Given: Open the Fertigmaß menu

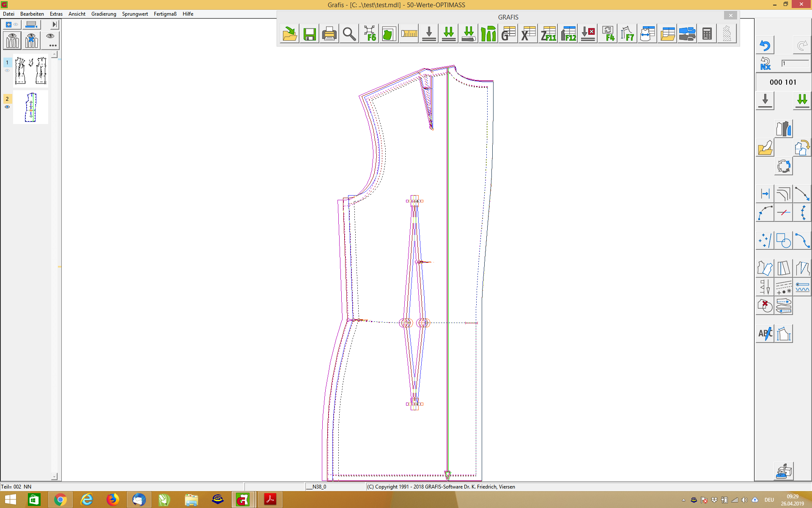Looking at the screenshot, I should point(165,14).
